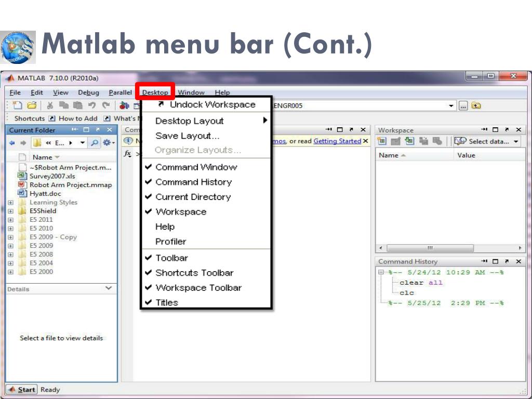Open the Getting Started link
The height and width of the screenshot is (399, 532).
click(x=337, y=141)
